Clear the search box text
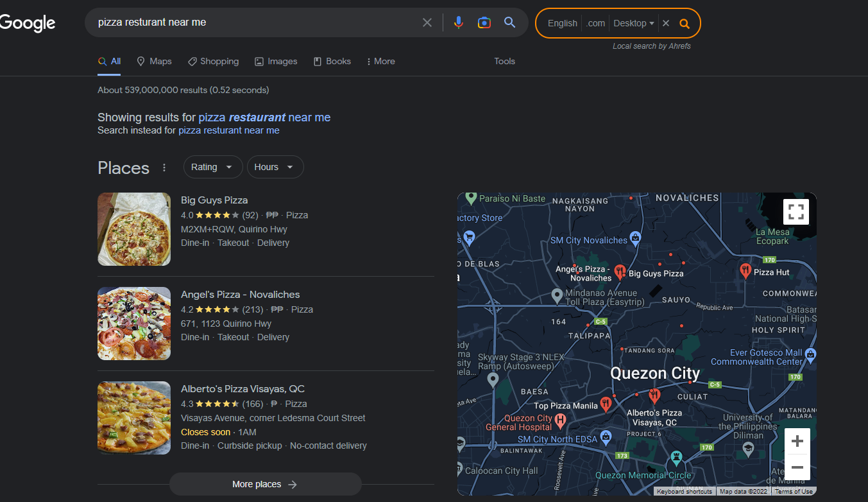Viewport: 868px width, 502px height. (x=427, y=22)
